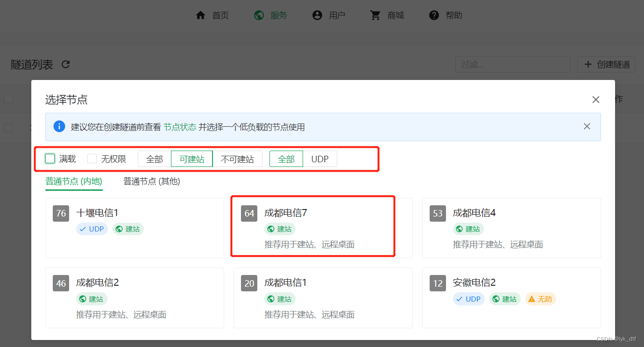Click the 建站 tag on 成都电信7
644x347 pixels.
[x=280, y=229]
